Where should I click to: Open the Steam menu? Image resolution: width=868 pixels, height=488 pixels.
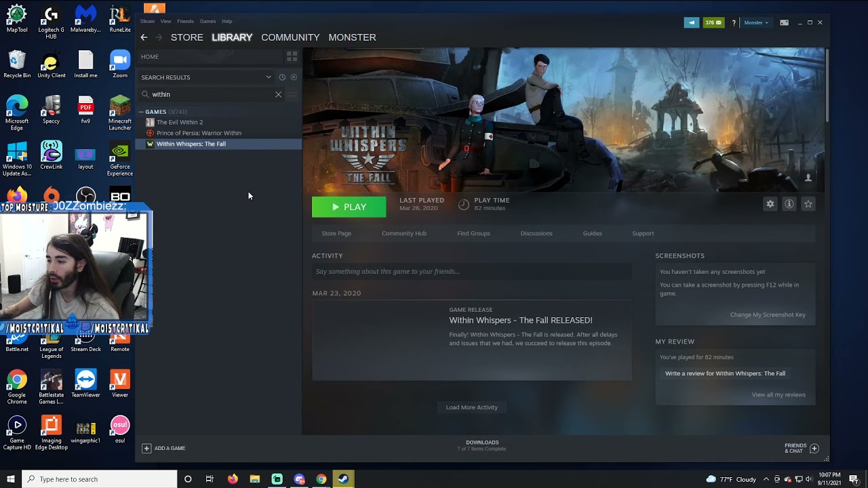click(147, 21)
